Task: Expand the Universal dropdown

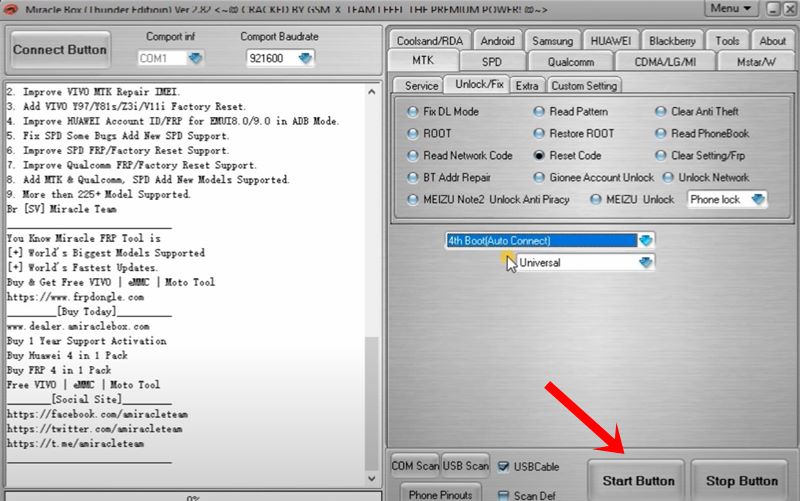Action: pos(645,262)
